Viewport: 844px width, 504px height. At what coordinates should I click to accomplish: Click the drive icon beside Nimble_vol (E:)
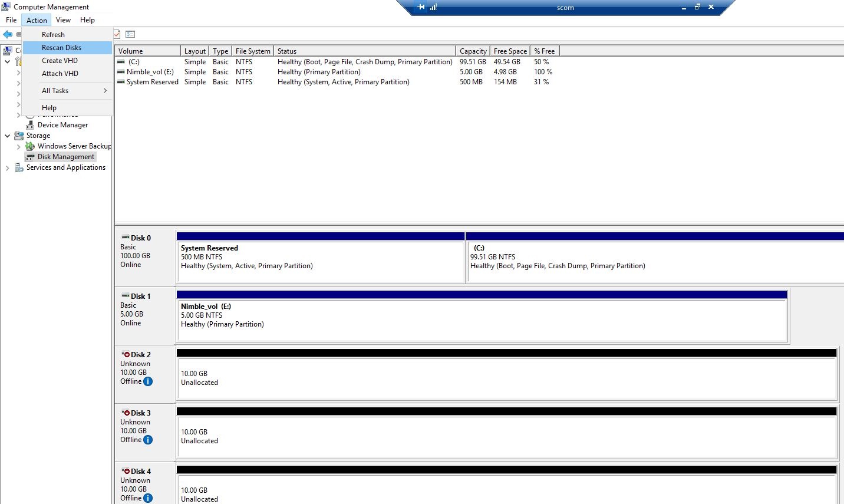tap(121, 72)
